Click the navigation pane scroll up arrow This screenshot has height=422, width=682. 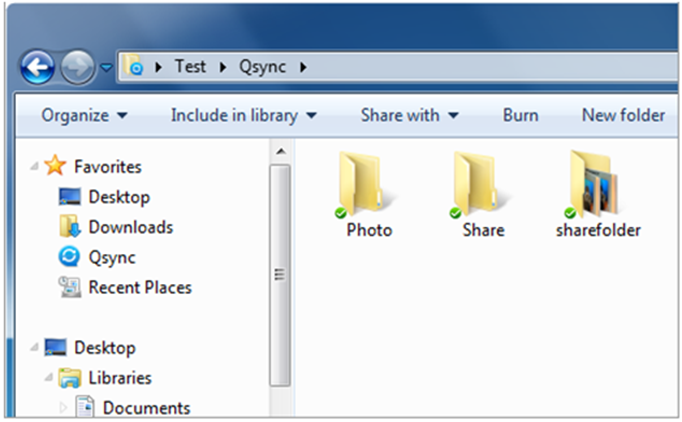pyautogui.click(x=281, y=151)
